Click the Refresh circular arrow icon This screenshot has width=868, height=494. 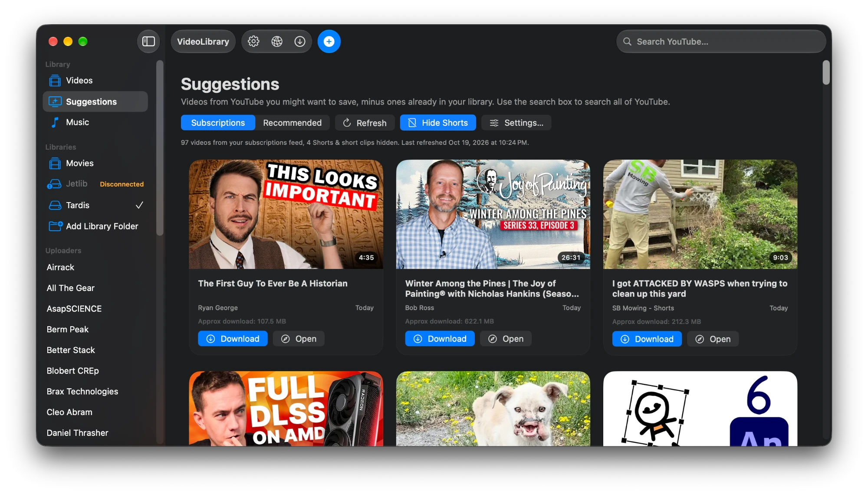pyautogui.click(x=347, y=123)
